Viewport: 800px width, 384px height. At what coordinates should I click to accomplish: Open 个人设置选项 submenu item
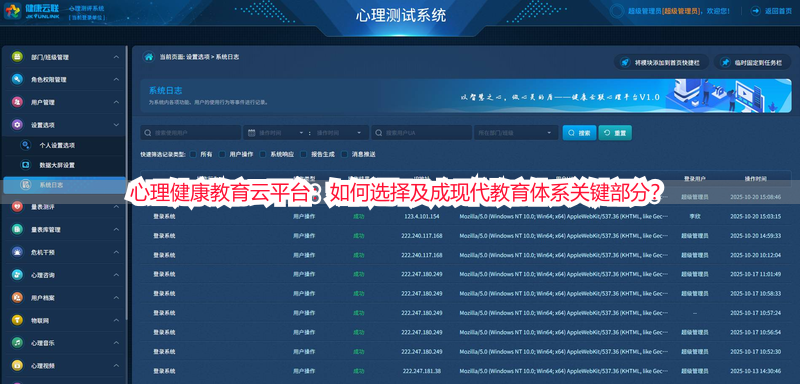(x=63, y=145)
